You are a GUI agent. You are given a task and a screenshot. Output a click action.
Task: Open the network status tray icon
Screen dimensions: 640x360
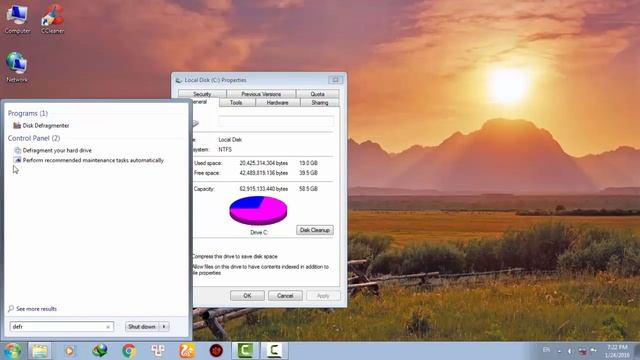pos(593,351)
